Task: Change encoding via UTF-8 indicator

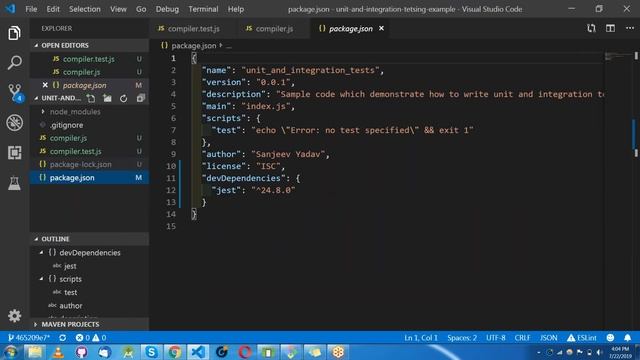Action: click(496, 338)
